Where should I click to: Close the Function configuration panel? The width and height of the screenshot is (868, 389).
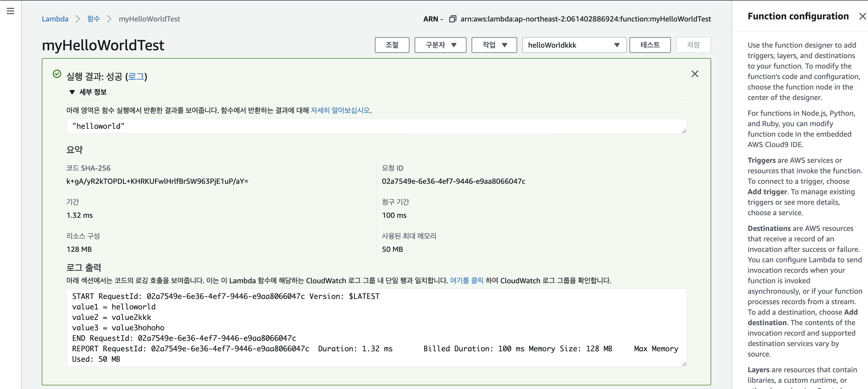pos(862,16)
